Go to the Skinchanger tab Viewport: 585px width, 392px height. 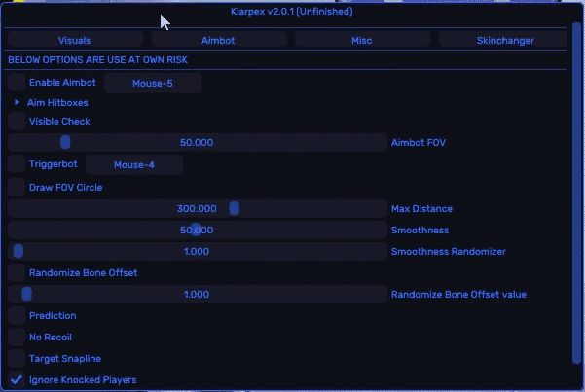[x=500, y=40]
